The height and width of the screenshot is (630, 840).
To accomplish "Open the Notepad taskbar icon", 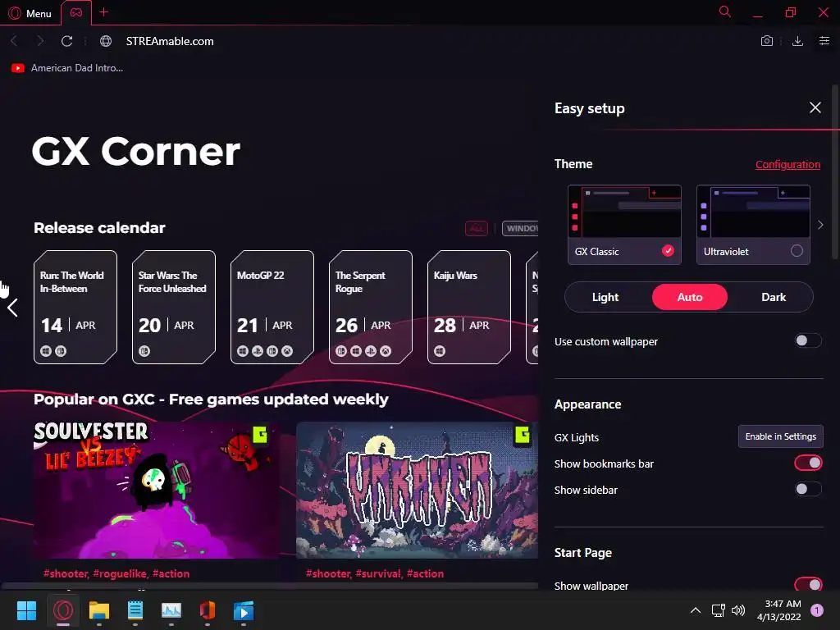I will click(135, 610).
